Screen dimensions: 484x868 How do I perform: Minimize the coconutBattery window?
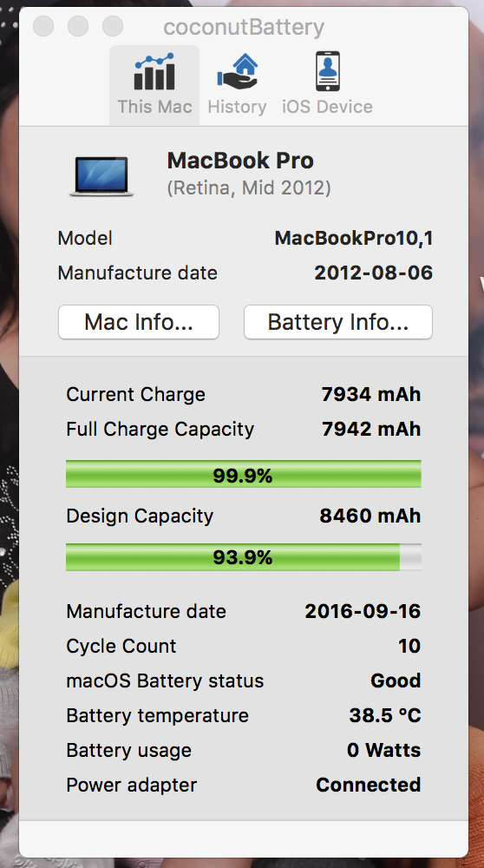tap(78, 26)
